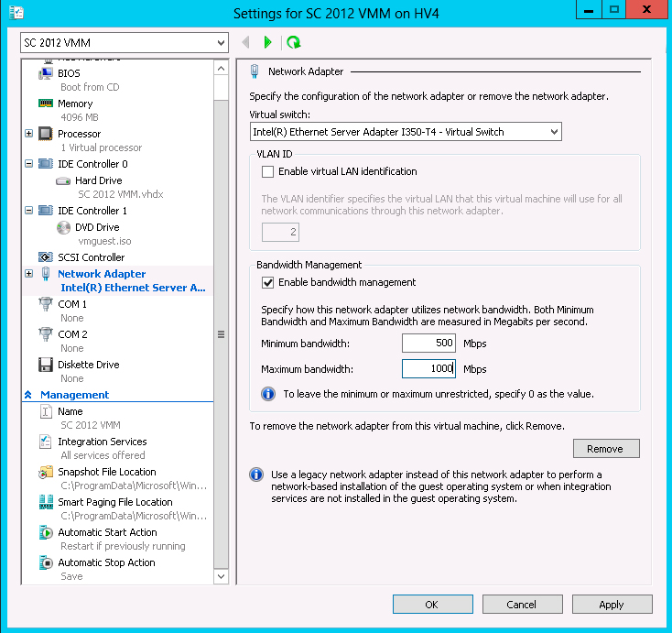Click the COM 1 port icon
This screenshot has height=633, width=672.
point(46,304)
